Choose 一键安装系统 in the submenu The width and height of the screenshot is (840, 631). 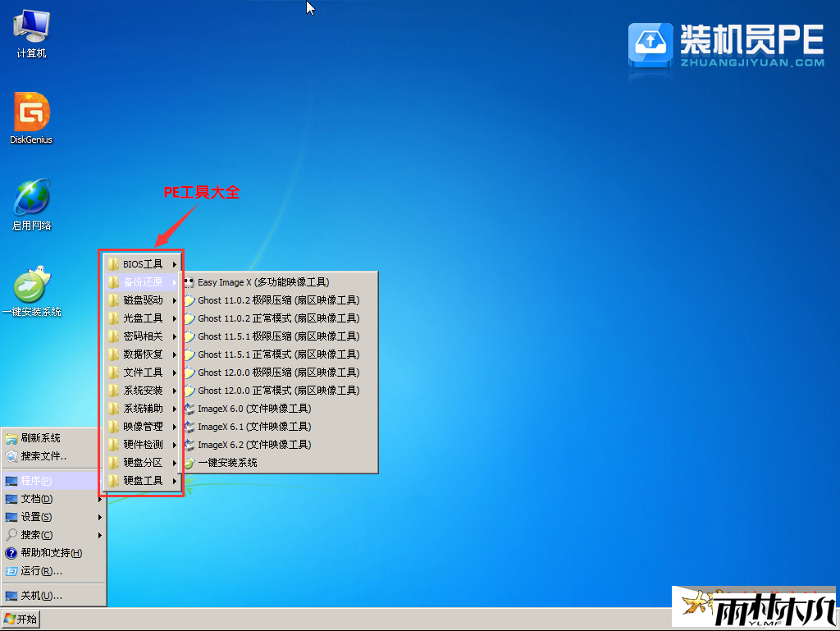[227, 463]
